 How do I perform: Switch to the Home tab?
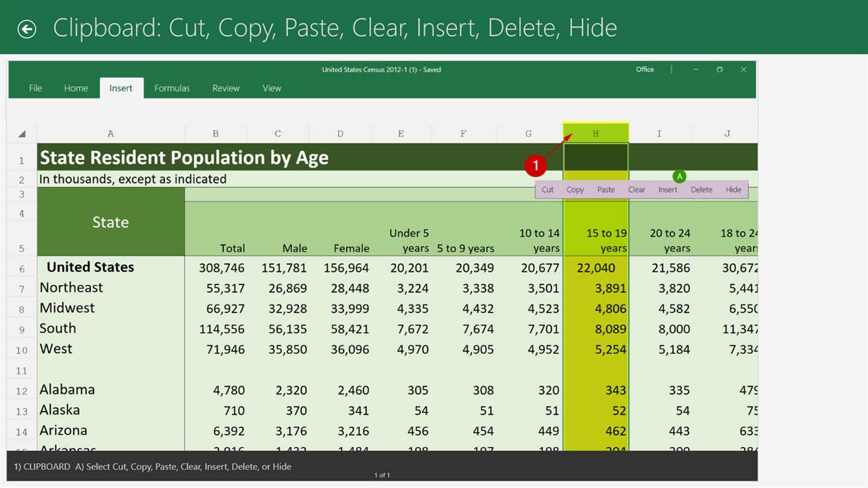click(x=76, y=88)
